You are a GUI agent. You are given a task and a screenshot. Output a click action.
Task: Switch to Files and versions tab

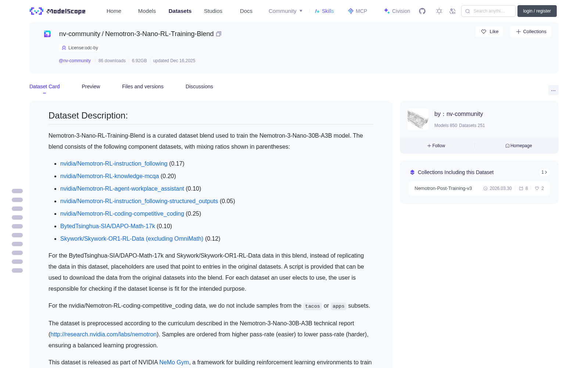pos(143,86)
